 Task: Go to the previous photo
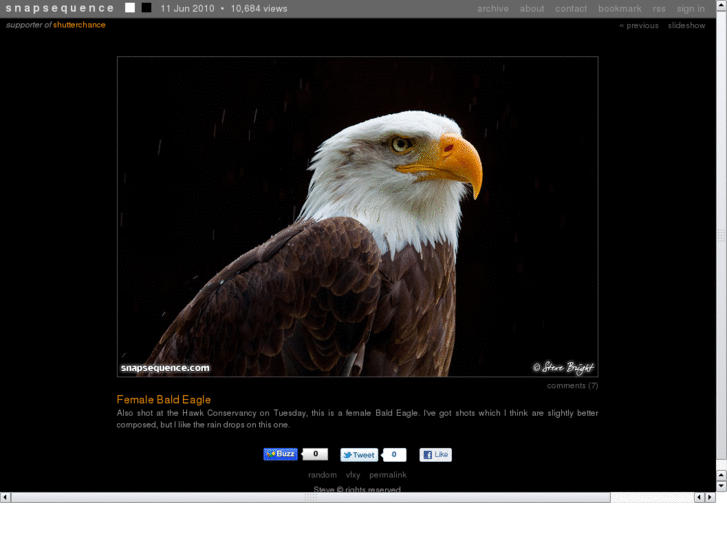click(639, 26)
